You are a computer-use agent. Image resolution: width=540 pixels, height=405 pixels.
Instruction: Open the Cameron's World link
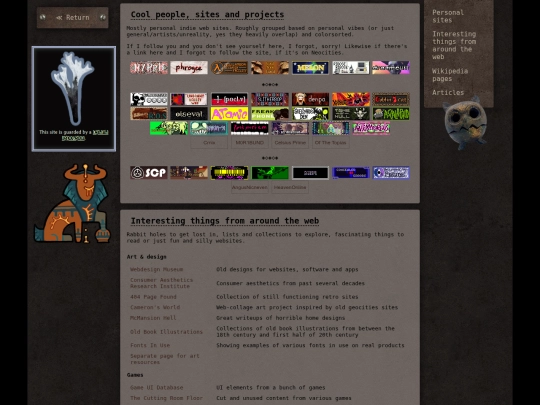coord(155,307)
